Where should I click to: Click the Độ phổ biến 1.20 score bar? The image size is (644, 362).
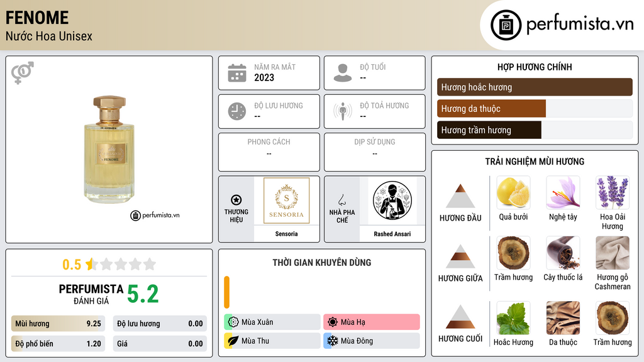(x=58, y=344)
